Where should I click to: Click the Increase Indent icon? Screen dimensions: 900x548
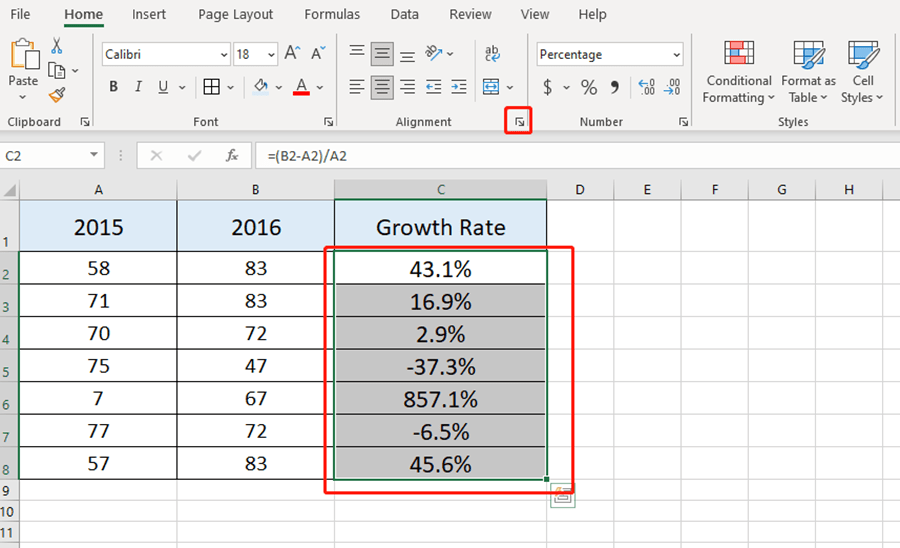pos(459,87)
